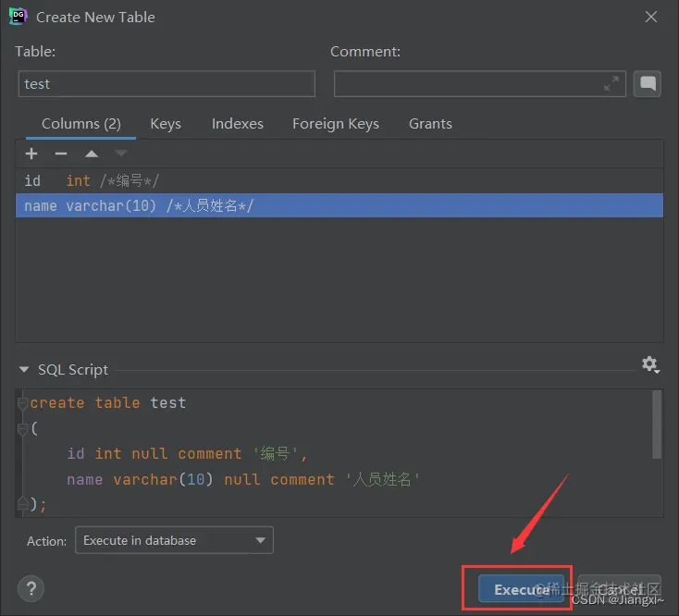Collapse the SQL Script section
679x616 pixels.
coord(24,369)
